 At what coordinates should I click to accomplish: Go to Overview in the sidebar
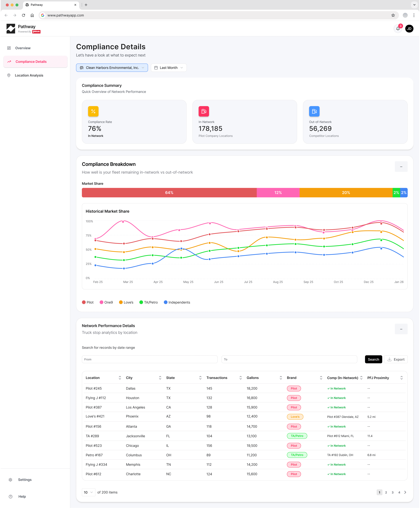[23, 48]
